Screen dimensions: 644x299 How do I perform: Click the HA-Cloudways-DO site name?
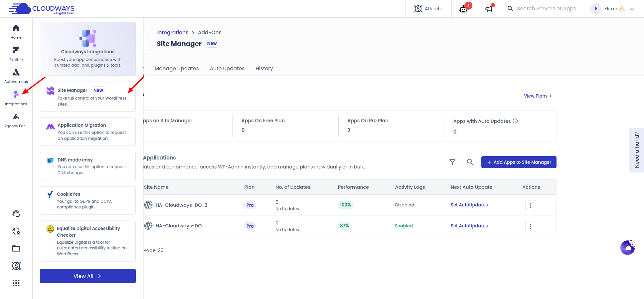pos(179,226)
